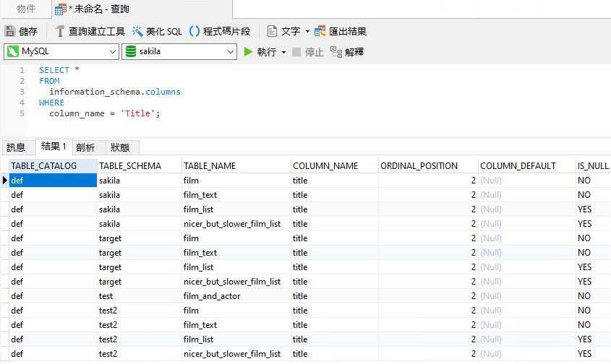Click the information_schema.columns text in the editor
The image size is (611, 364).
pos(115,92)
